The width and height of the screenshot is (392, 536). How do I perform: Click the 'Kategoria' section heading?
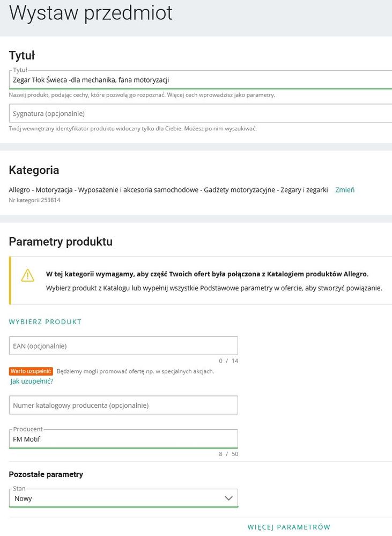click(34, 170)
